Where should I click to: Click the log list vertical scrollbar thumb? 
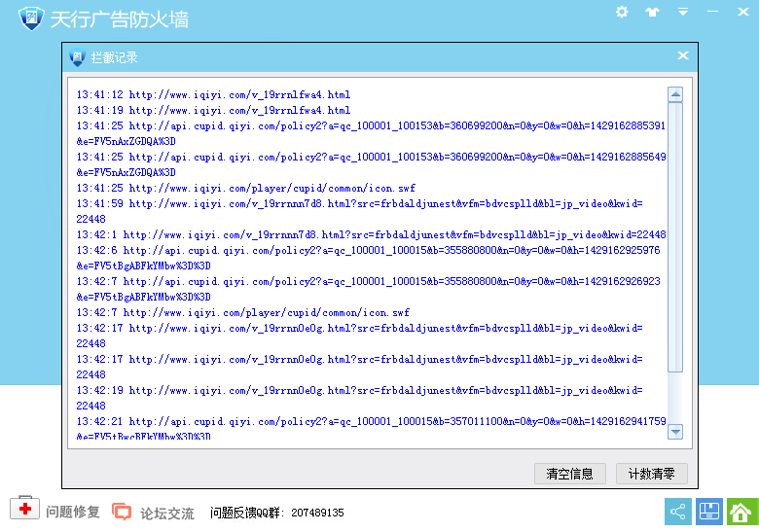pos(675,237)
